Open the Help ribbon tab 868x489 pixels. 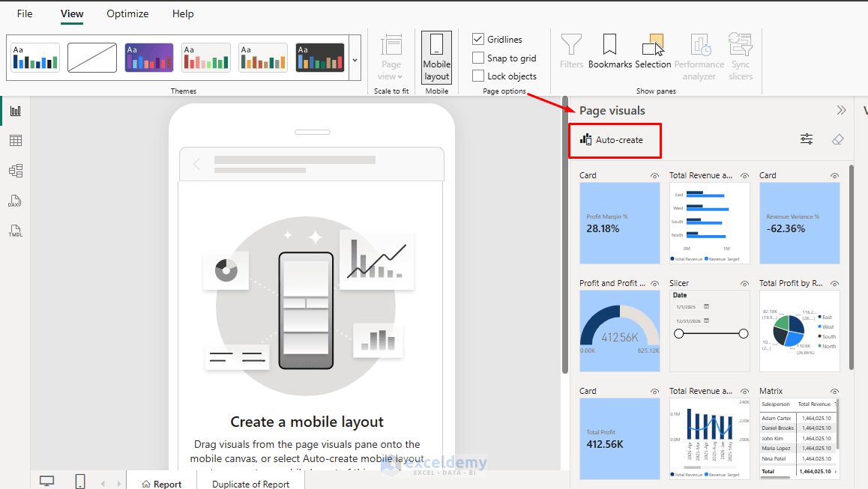coord(183,13)
